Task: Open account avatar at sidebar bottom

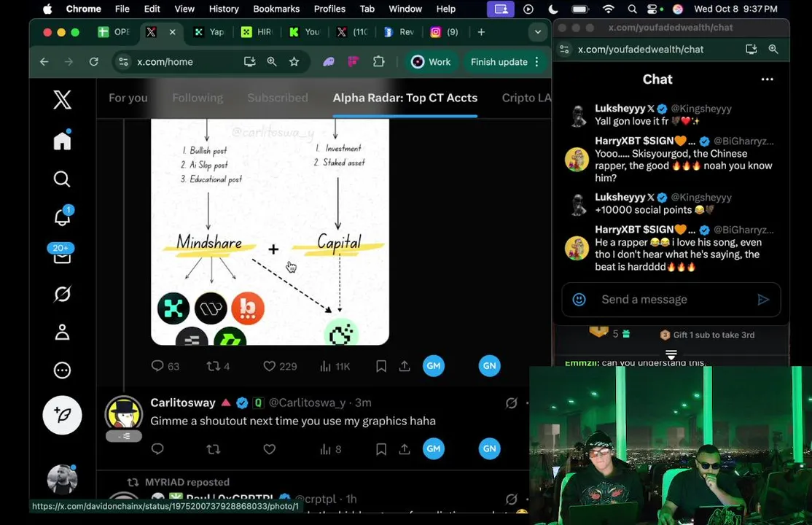Action: 62,479
